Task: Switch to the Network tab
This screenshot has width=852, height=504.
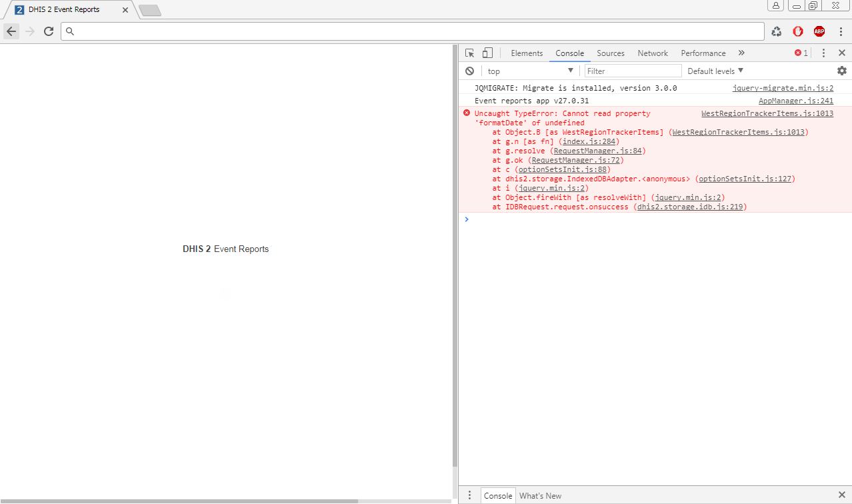Action: (652, 53)
